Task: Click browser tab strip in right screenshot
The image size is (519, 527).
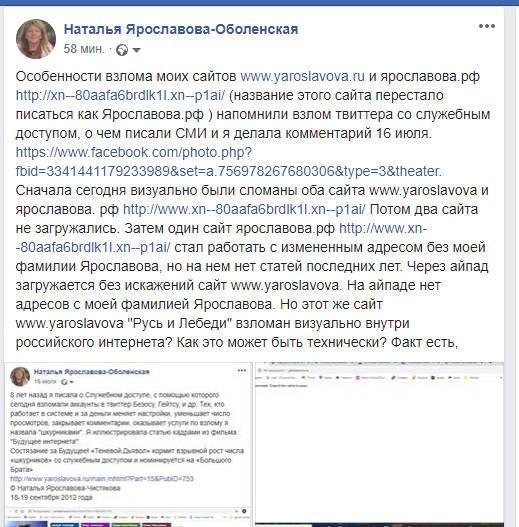Action: coord(379,363)
